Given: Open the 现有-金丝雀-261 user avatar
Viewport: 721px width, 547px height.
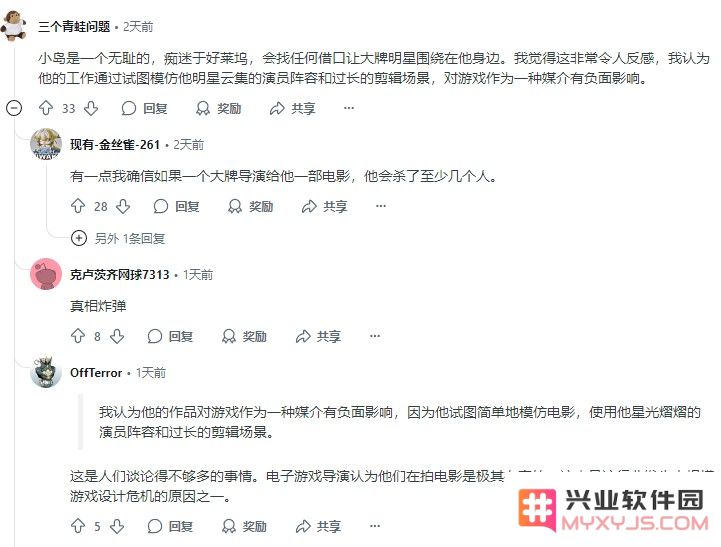Looking at the screenshot, I should [x=46, y=144].
